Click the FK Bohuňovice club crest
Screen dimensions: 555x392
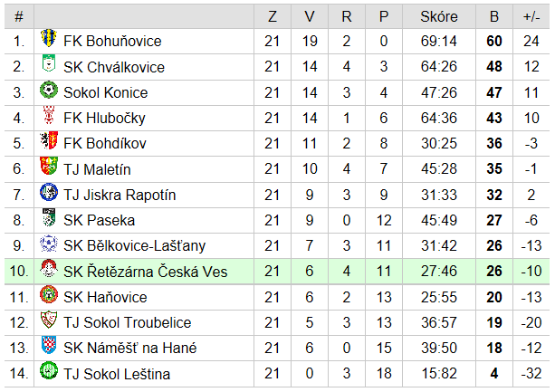pos(49,38)
